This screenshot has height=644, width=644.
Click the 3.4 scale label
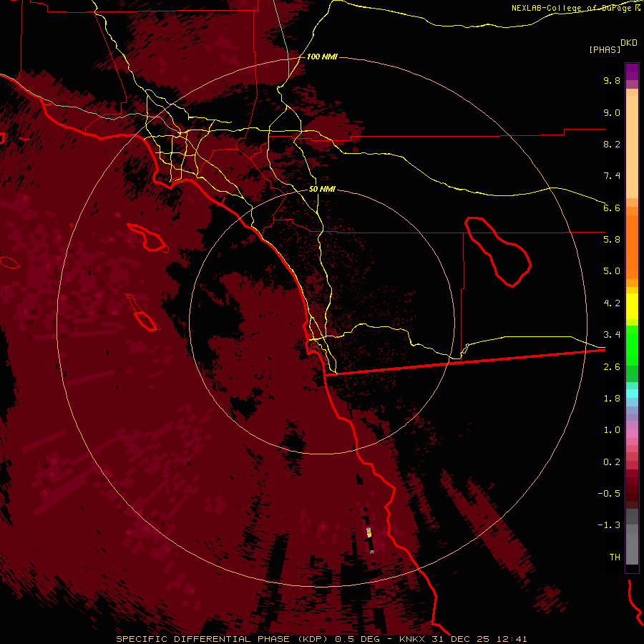612,335
